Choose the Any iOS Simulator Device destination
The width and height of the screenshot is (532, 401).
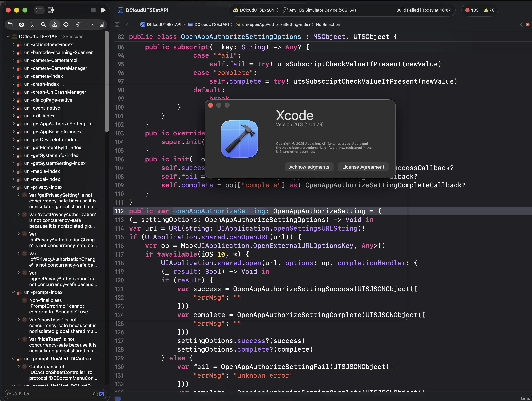pos(319,10)
